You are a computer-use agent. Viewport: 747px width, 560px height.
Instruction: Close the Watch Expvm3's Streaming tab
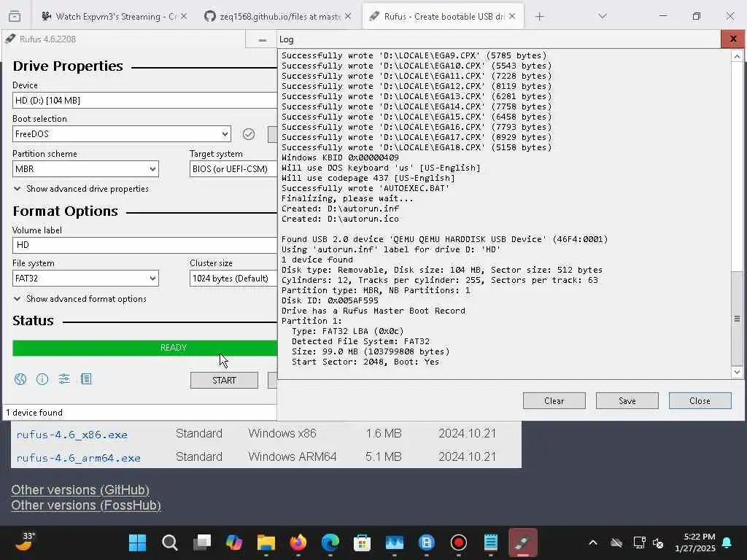coord(183,16)
